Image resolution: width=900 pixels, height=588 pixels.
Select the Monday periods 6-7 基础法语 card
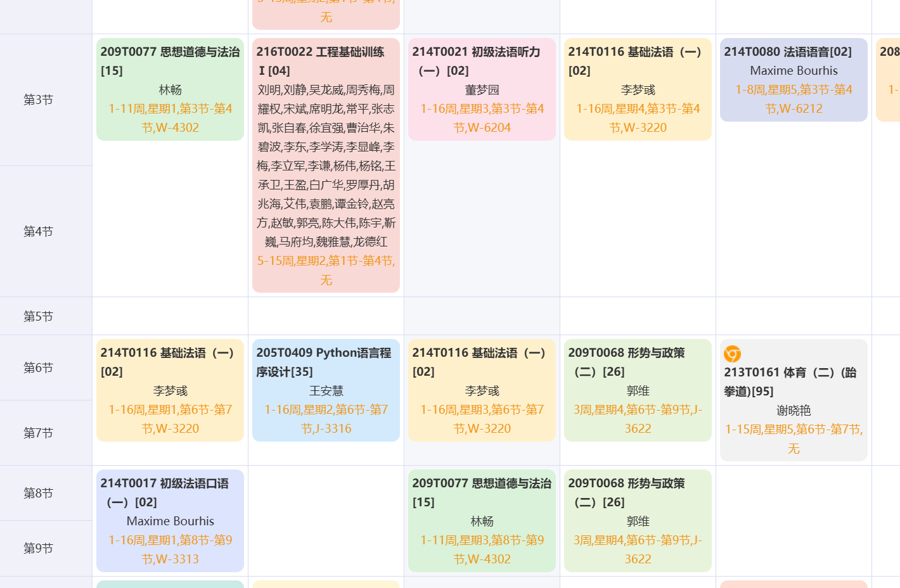(170, 390)
